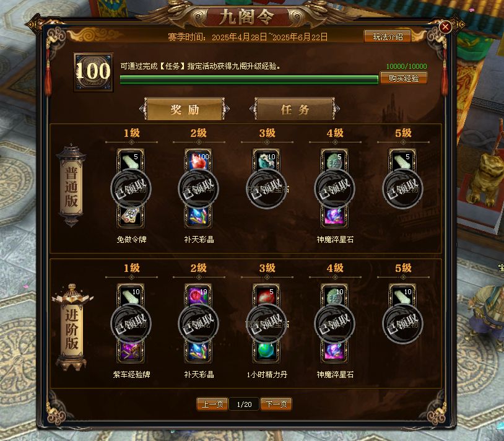Select the 补天彩晶 crystal icon in normal row
504x441 pixels.
(198, 217)
